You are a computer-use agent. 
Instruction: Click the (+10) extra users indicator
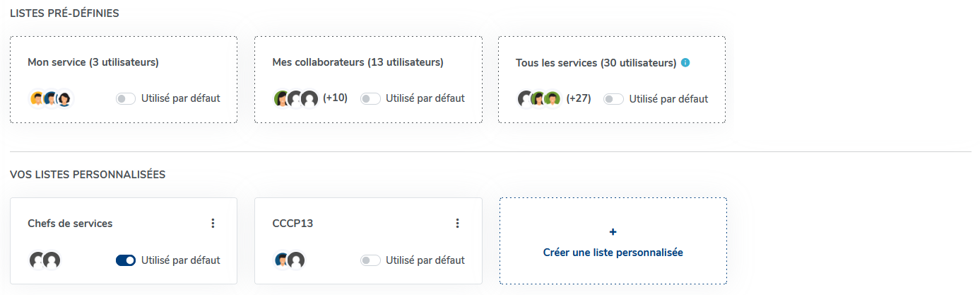(x=335, y=98)
